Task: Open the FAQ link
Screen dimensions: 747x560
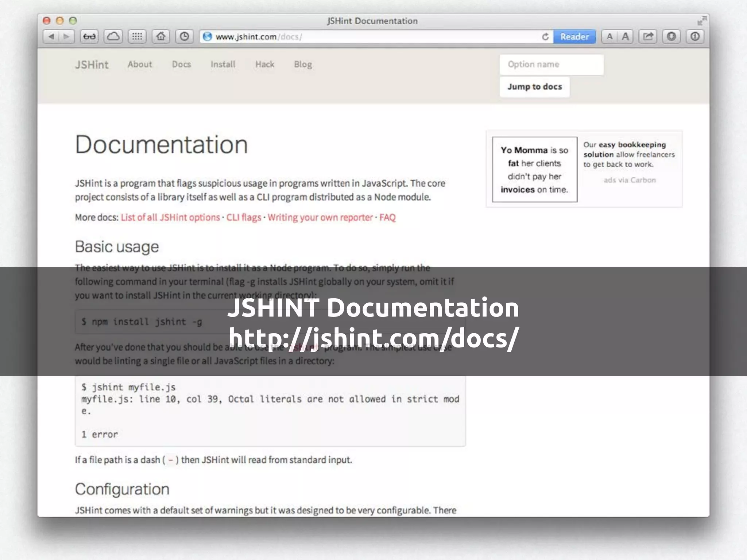Action: [x=387, y=217]
